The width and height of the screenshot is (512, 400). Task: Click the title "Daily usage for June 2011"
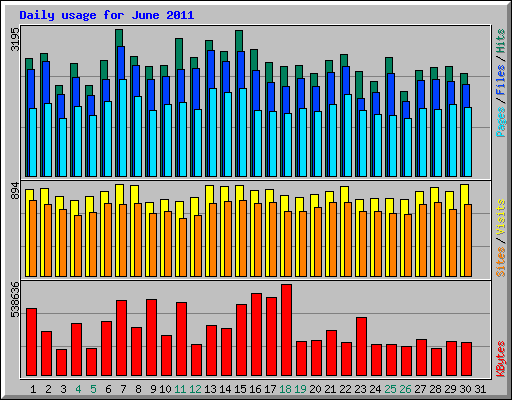[107, 16]
